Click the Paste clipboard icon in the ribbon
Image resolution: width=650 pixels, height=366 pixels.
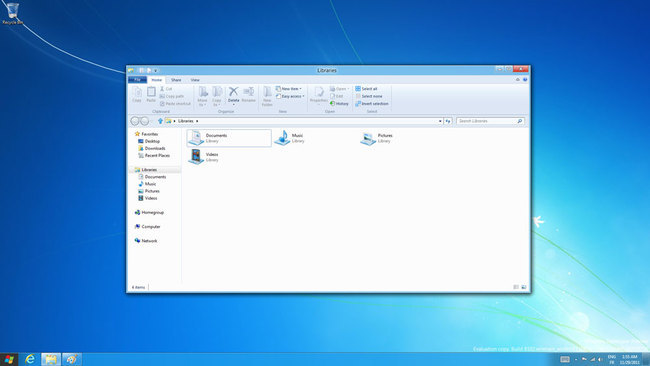[151, 95]
